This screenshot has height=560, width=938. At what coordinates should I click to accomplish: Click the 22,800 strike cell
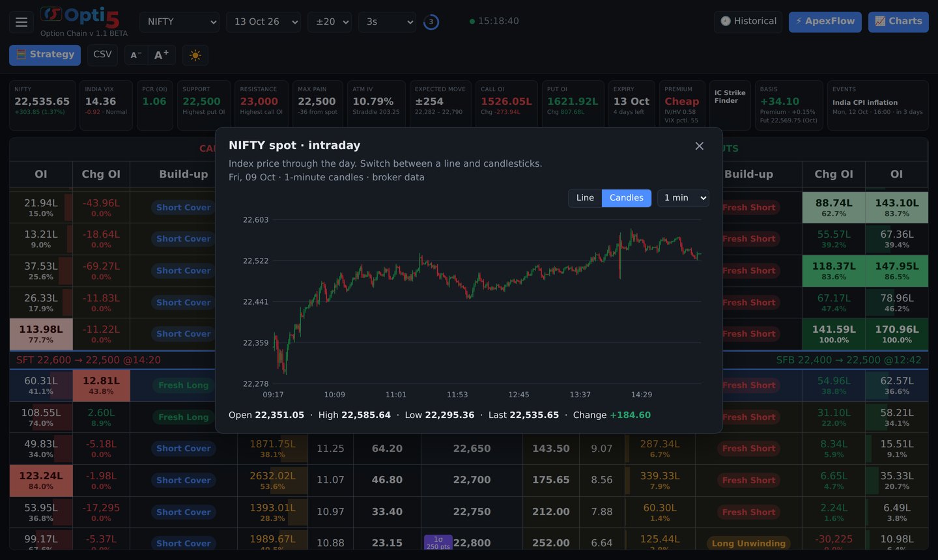472,543
